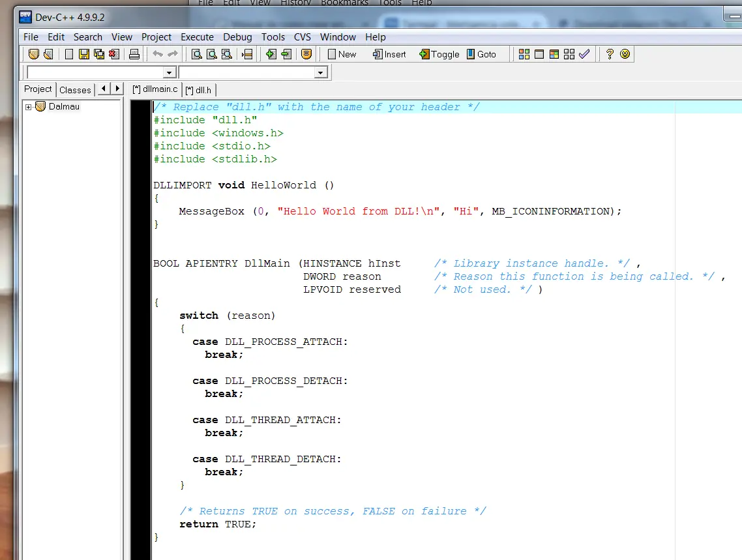
Task: Undo the last edit
Action: [158, 54]
